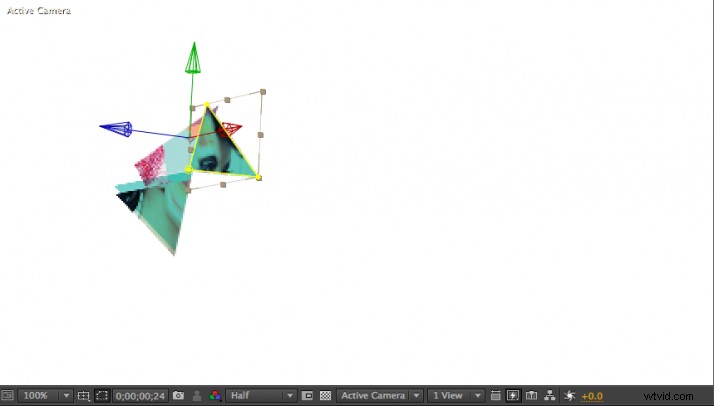Open the 100% magnification dropdown
The width and height of the screenshot is (714, 406).
45,396
